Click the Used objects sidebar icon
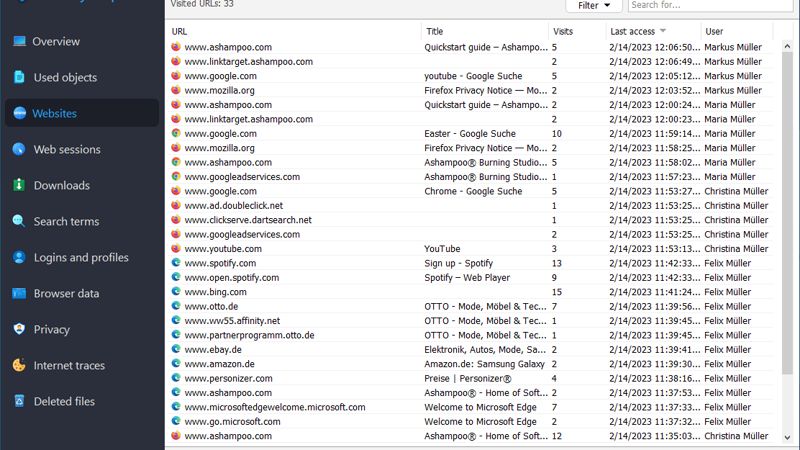 [x=19, y=77]
